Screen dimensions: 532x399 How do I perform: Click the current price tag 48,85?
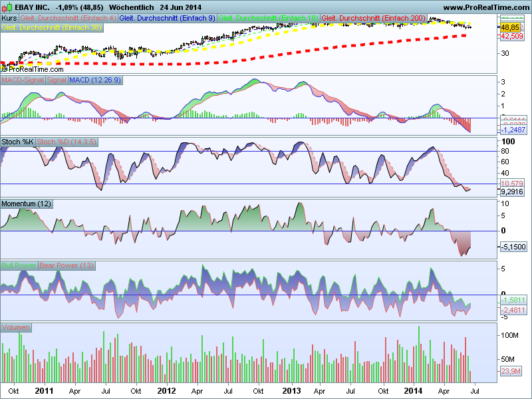[x=510, y=27]
